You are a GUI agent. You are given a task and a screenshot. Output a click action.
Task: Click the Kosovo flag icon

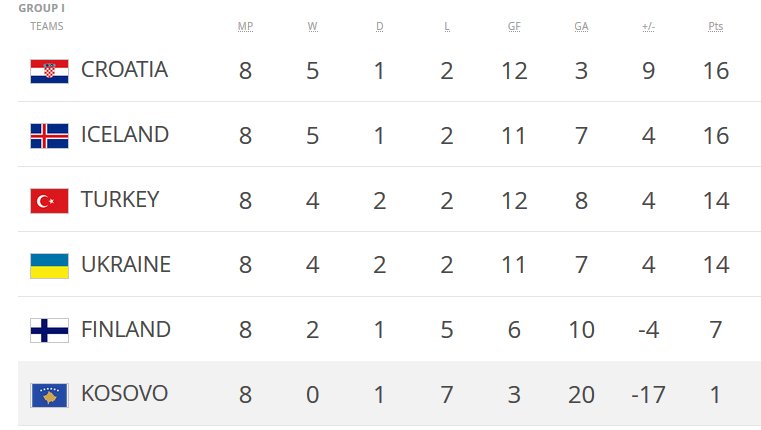point(49,394)
